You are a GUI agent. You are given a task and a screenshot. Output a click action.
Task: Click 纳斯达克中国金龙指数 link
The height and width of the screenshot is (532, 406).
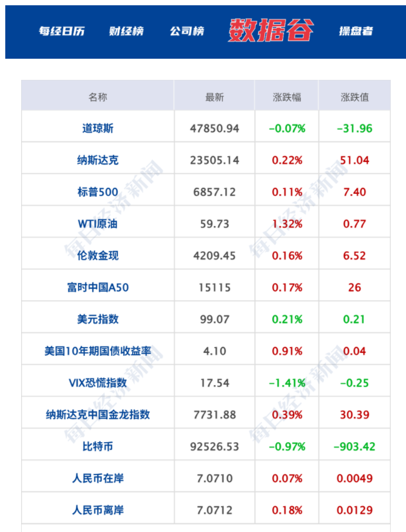pos(98,415)
